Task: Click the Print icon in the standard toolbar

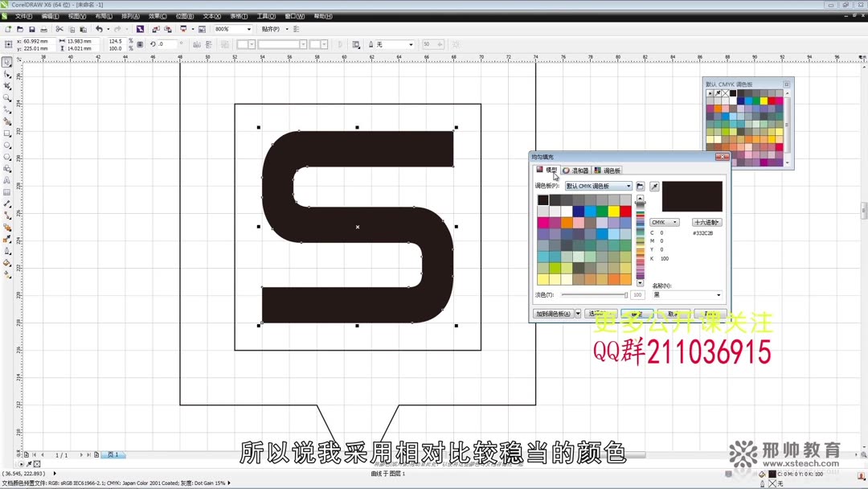Action: point(44,27)
